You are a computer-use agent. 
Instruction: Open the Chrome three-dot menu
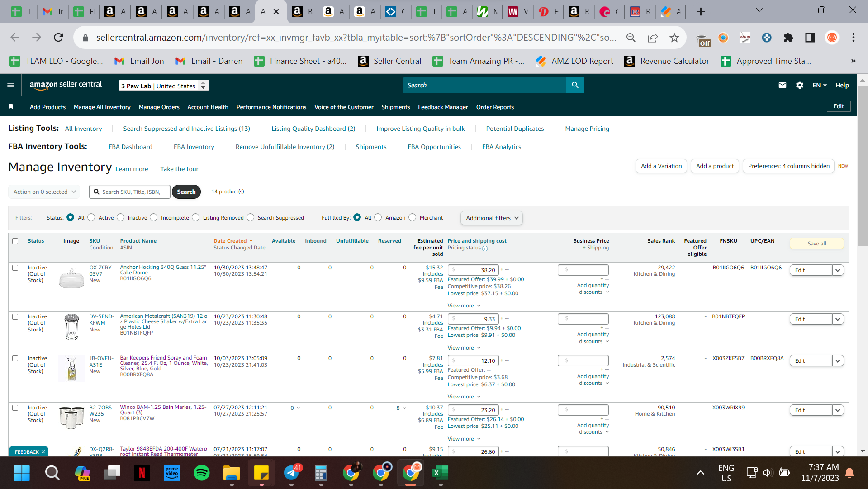pos(853,38)
